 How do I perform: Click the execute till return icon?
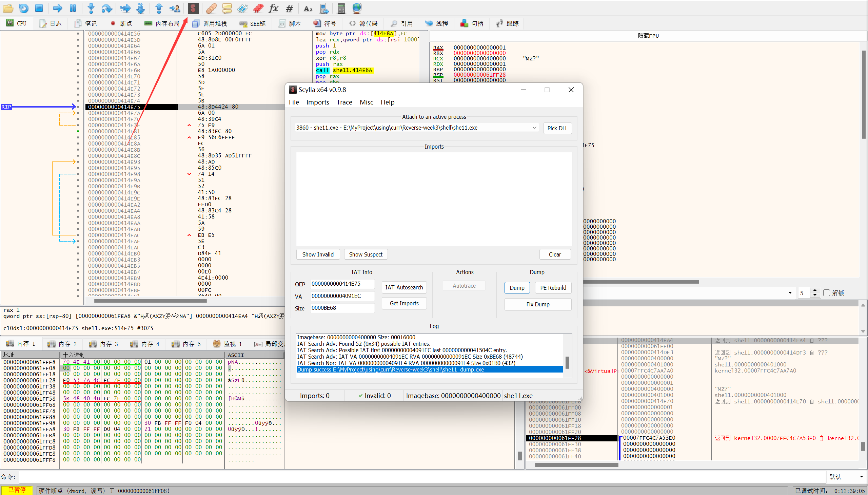tap(159, 8)
